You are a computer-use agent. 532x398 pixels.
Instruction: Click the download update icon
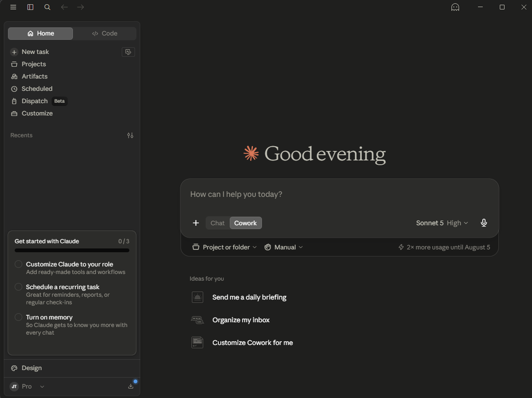(131, 386)
